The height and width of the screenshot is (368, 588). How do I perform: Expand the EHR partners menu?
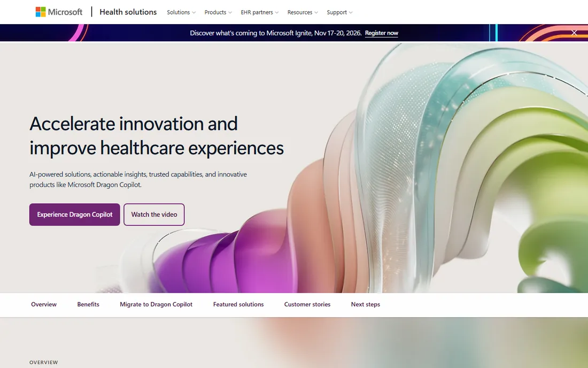(259, 12)
